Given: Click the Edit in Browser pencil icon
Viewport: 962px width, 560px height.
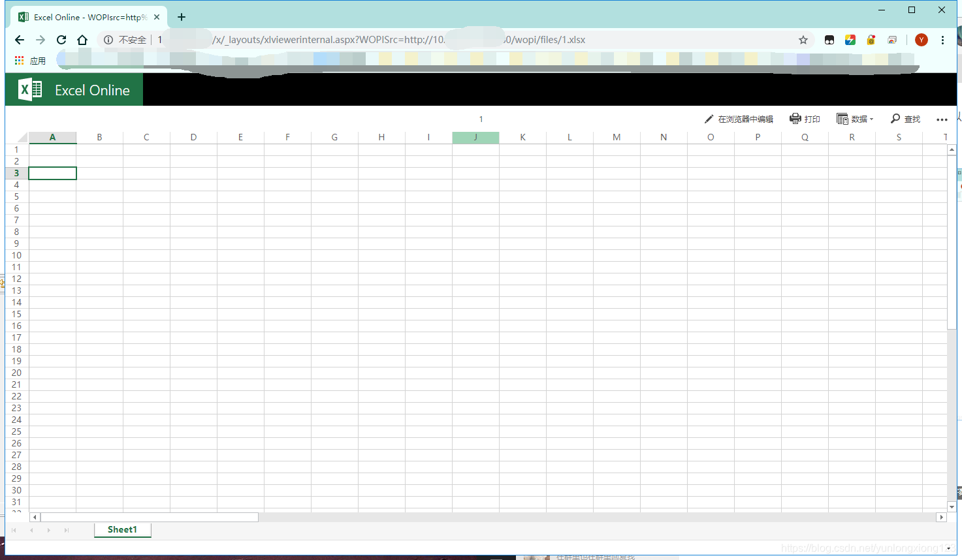Looking at the screenshot, I should click(709, 119).
